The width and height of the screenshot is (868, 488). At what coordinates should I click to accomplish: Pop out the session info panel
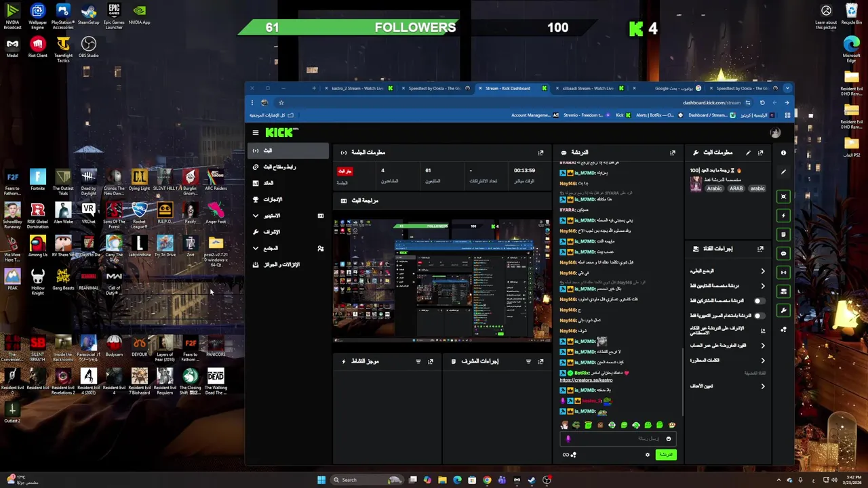540,152
